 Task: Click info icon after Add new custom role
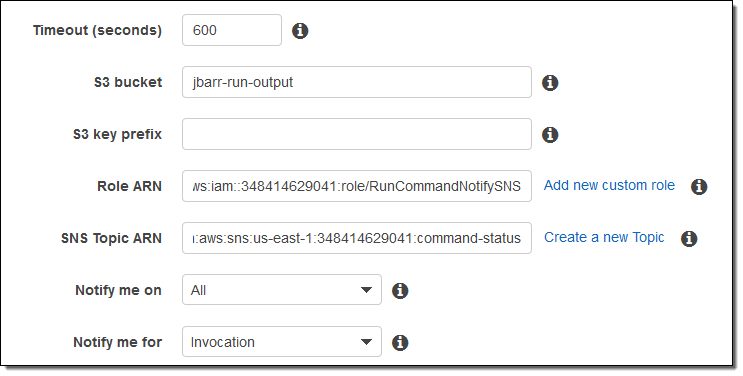699,186
